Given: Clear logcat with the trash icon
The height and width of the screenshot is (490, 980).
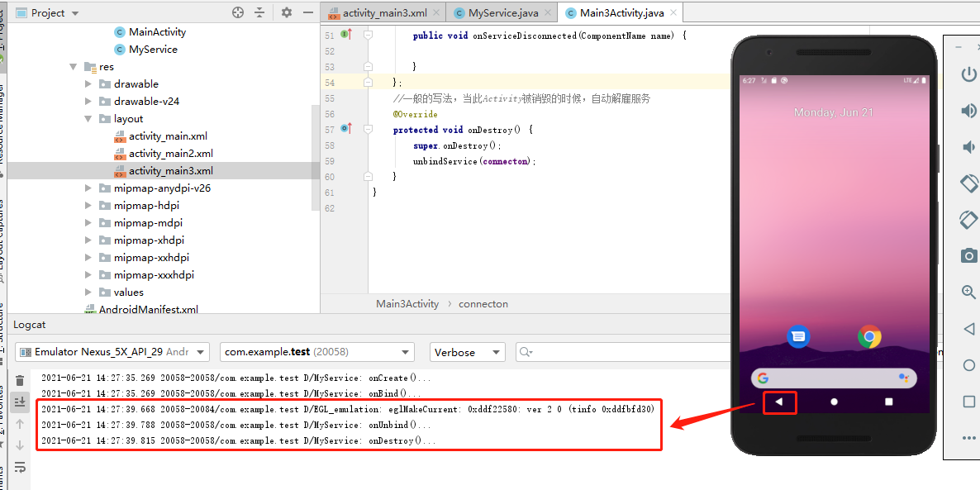Looking at the screenshot, I should click(20, 381).
